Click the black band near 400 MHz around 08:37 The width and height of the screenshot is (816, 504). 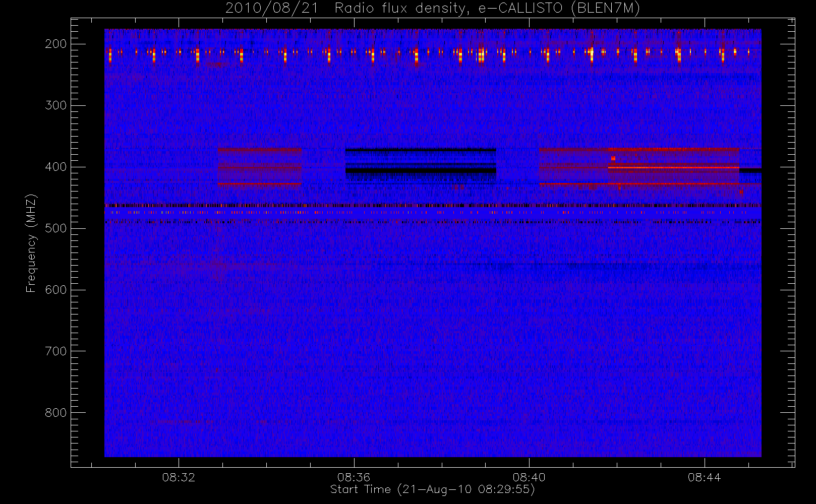point(421,170)
